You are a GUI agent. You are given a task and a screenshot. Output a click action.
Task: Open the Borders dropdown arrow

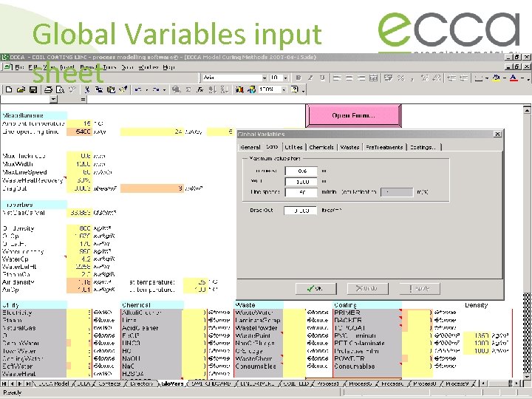click(487, 78)
